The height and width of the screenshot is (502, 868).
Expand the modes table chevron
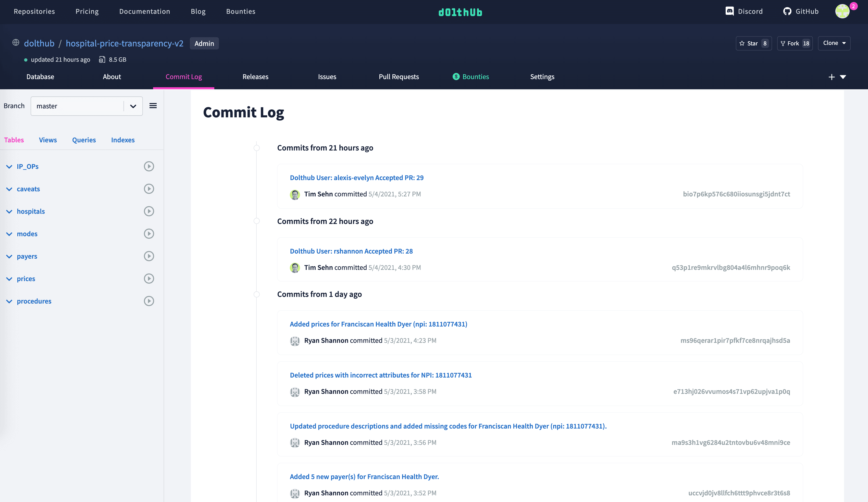tap(9, 234)
